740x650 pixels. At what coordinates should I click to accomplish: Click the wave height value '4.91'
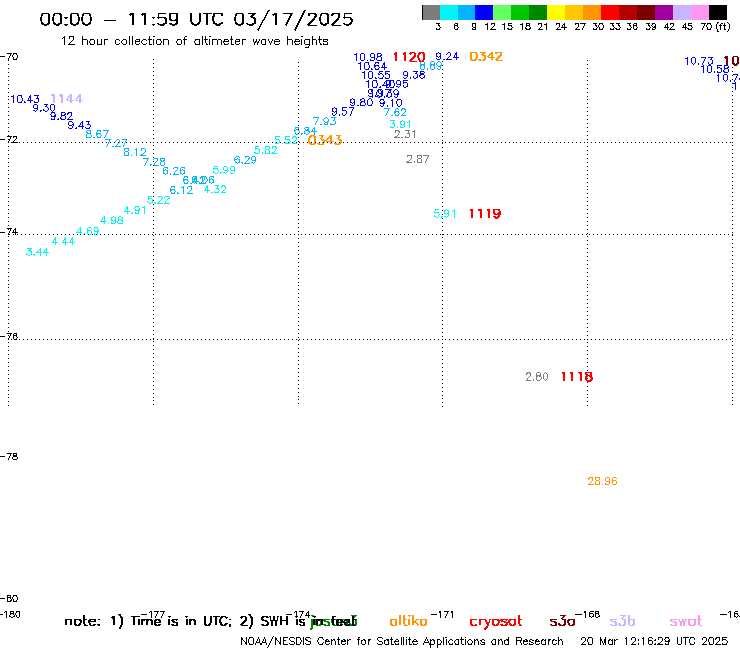(135, 211)
